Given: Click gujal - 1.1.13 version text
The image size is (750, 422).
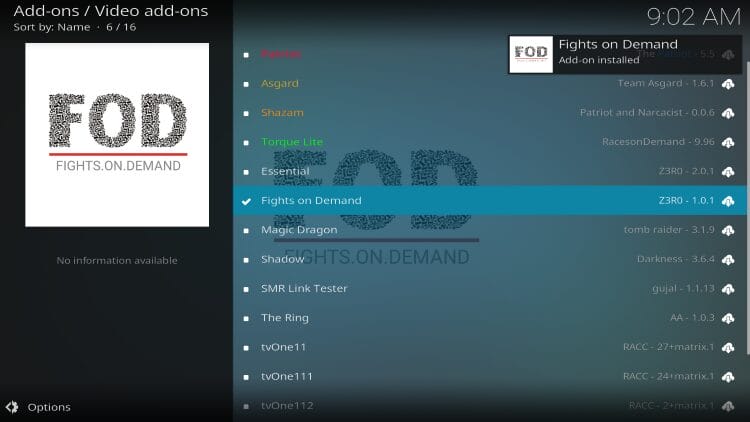Looking at the screenshot, I should point(684,289).
